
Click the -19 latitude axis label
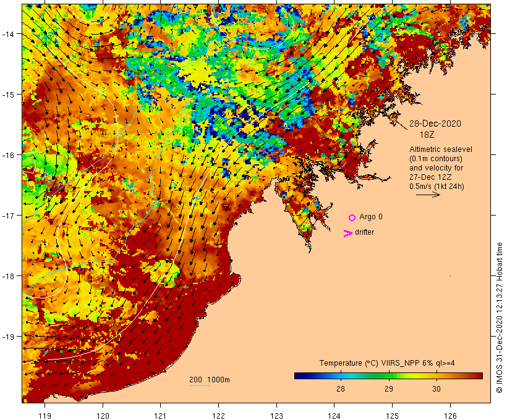pos(7,337)
